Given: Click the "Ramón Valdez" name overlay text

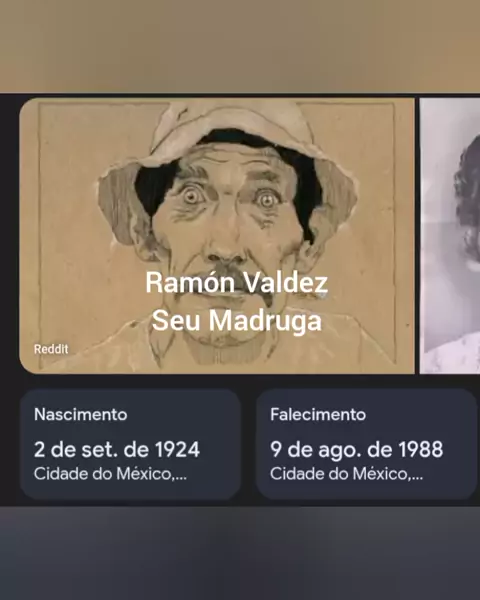Looking at the screenshot, I should tap(237, 283).
